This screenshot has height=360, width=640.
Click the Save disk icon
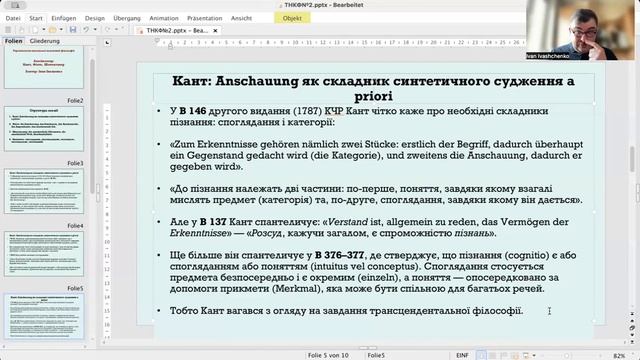[x=73, y=30]
